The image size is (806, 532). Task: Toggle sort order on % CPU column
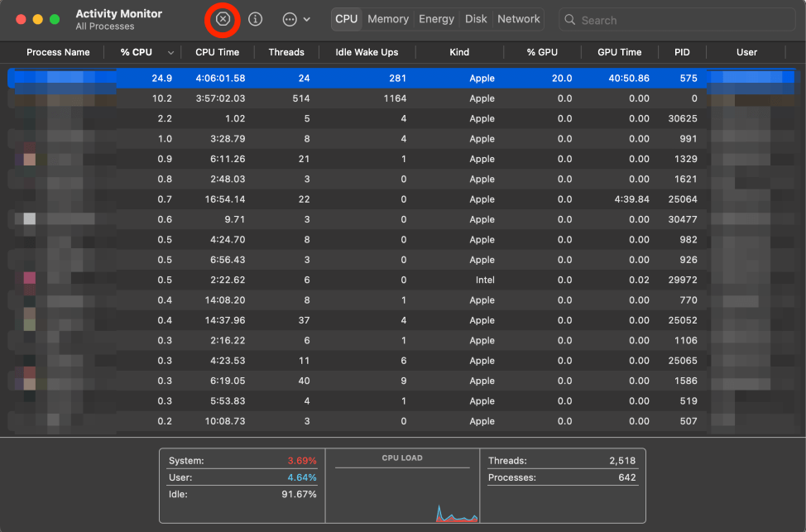[x=137, y=52]
